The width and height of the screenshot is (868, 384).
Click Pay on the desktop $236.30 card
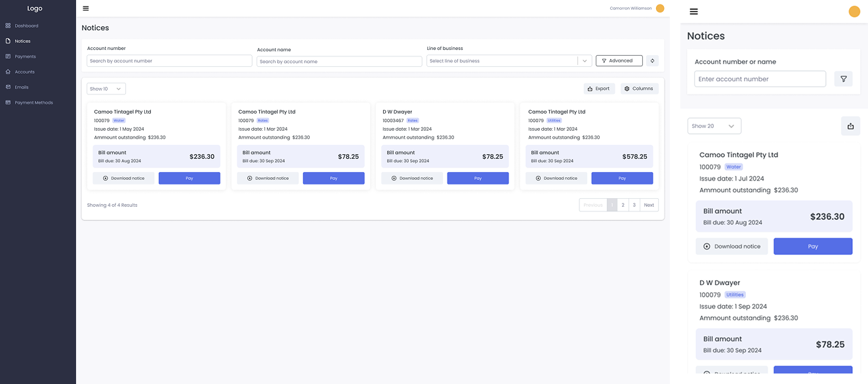(190, 179)
